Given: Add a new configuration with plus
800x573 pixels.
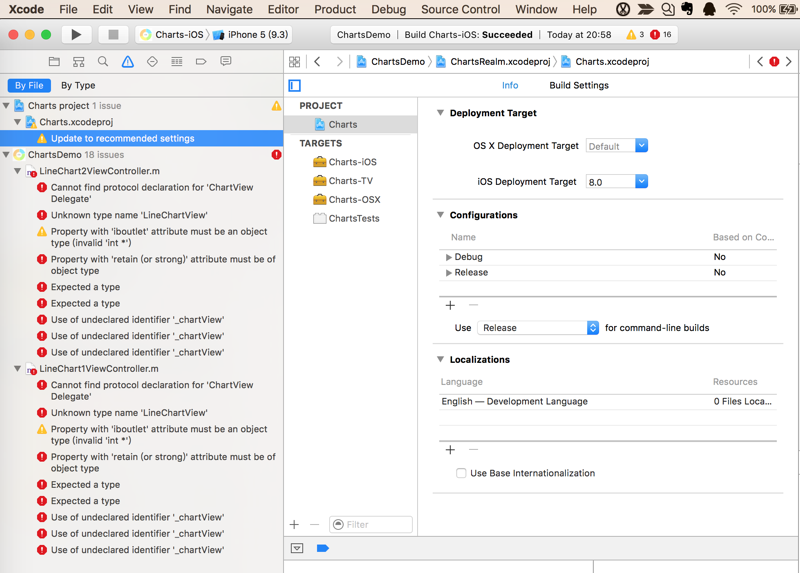Looking at the screenshot, I should (x=450, y=305).
